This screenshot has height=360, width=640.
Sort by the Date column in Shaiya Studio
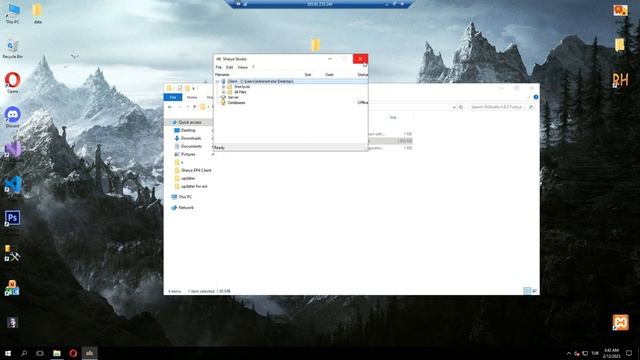coord(329,75)
